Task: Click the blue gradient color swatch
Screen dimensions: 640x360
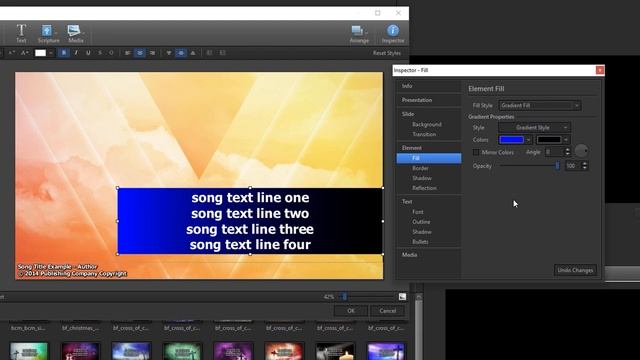Action: 511,140
